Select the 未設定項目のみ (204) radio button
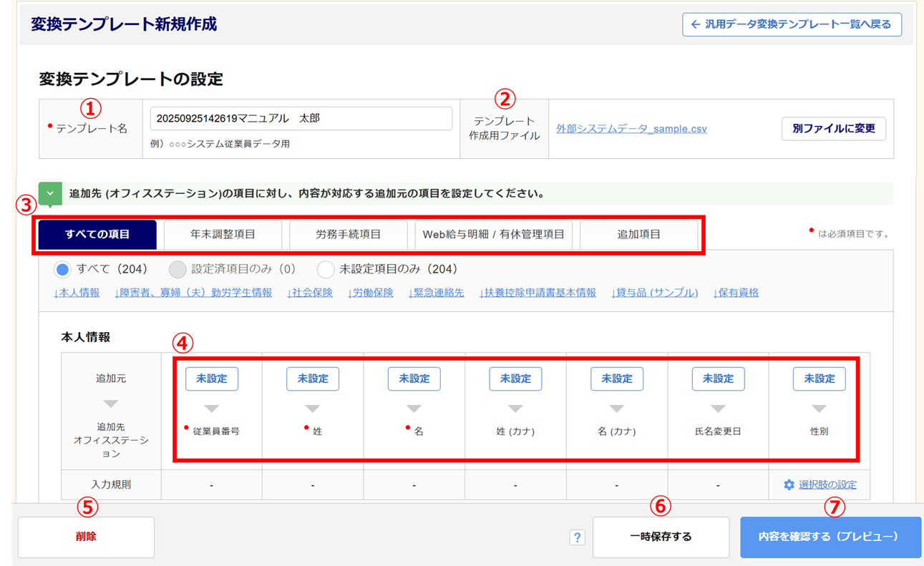This screenshot has height=566, width=924. pos(326,269)
